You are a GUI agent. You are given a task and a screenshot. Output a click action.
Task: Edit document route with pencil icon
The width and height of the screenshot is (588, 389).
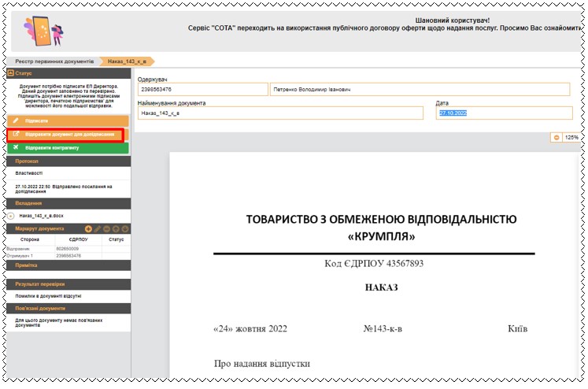(98, 229)
